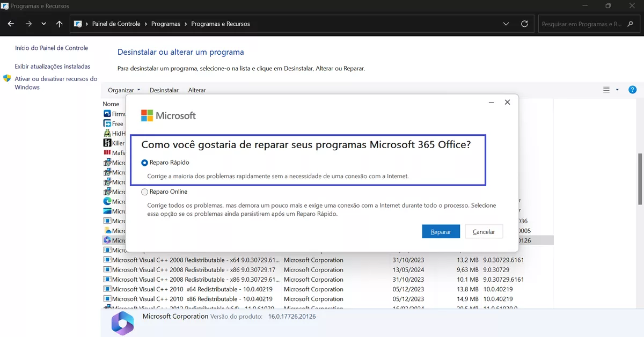Click icon of Visual C++ 2010 x64 Redistributable row
This screenshot has height=337, width=644.
click(107, 289)
